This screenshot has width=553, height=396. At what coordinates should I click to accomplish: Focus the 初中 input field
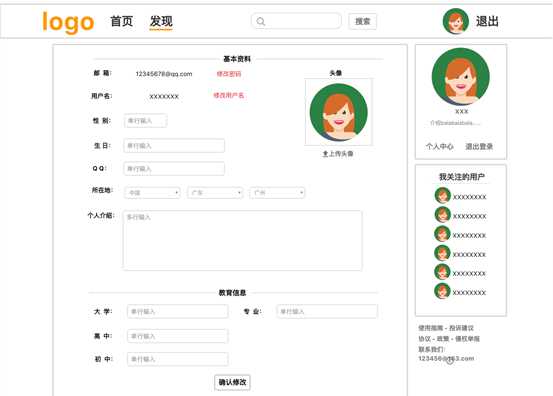178,359
